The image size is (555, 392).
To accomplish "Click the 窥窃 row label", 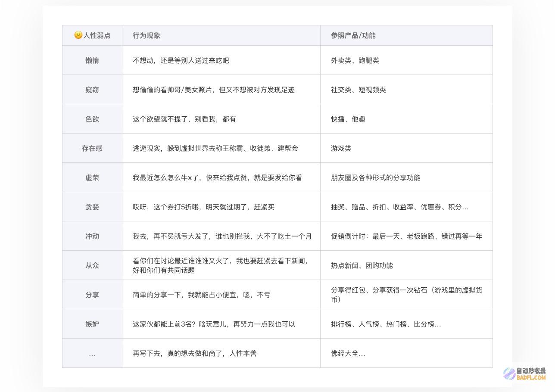I will click(x=92, y=90).
